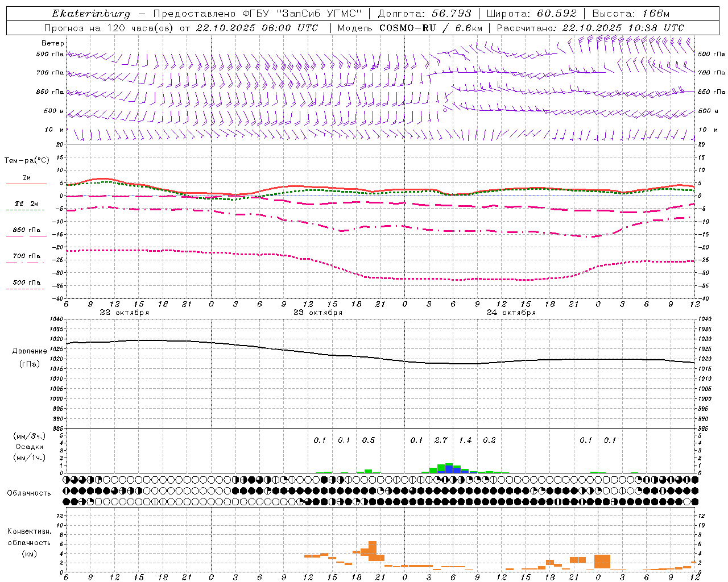This screenshot has height=582, width=728.
Task: Click the '(км)' convective cloud unit label
Action: (x=29, y=554)
